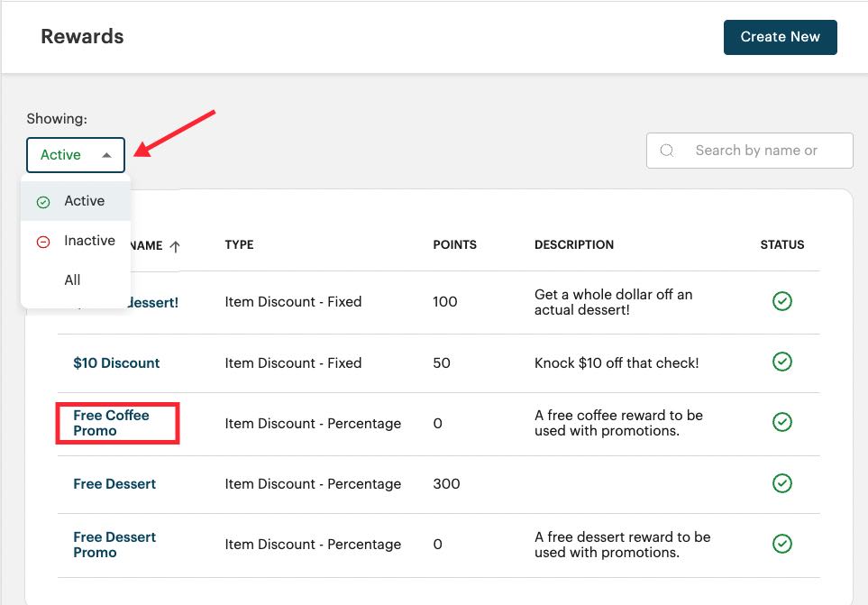Screen dimensions: 868x605
Task: Click the search magnifier icon
Action: point(667,150)
